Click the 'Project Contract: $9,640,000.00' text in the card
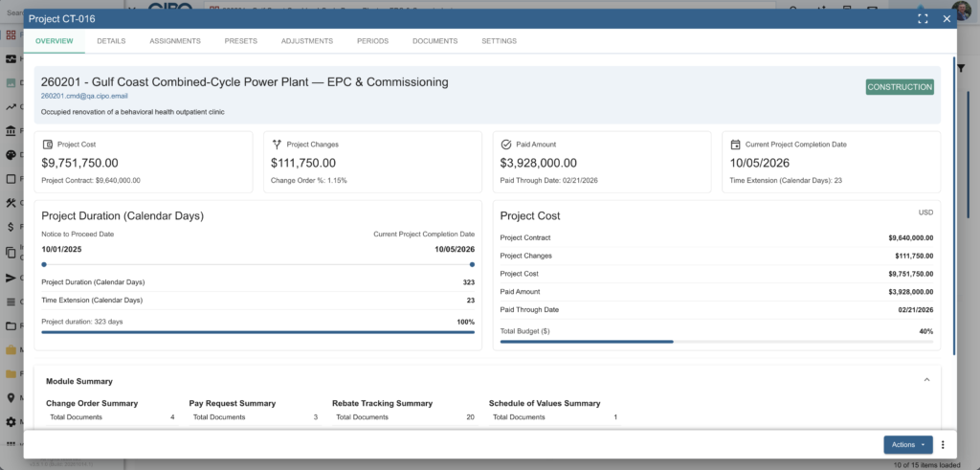The image size is (980, 470). pyautogui.click(x=91, y=181)
